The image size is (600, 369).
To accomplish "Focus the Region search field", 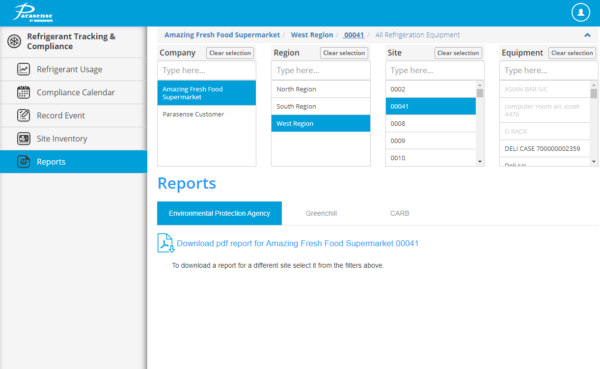I will (x=321, y=70).
